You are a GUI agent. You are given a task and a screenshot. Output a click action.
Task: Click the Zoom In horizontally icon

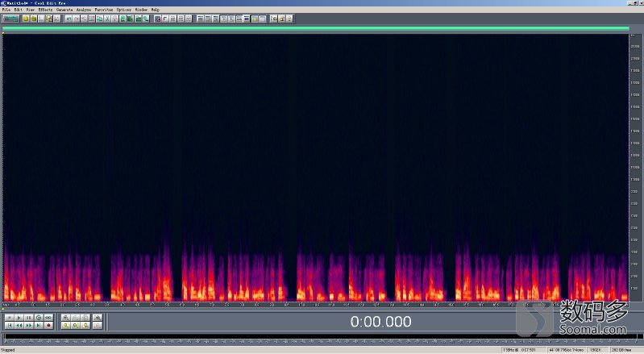[66, 318]
